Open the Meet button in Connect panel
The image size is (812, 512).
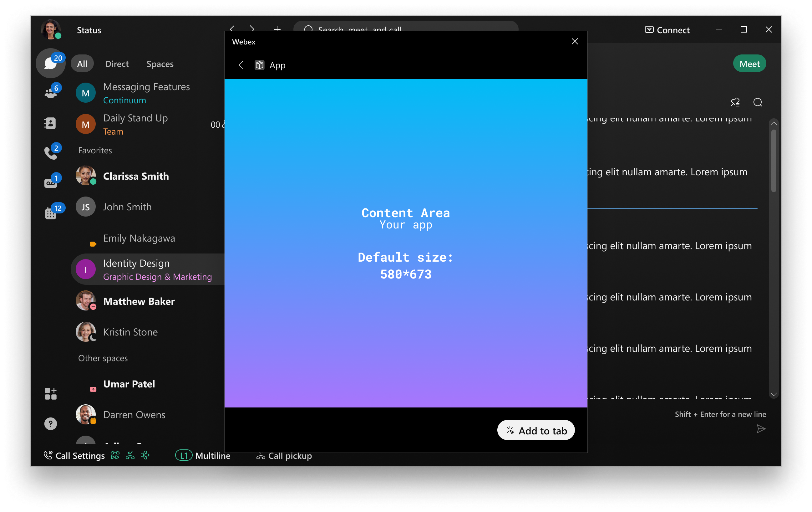click(749, 64)
